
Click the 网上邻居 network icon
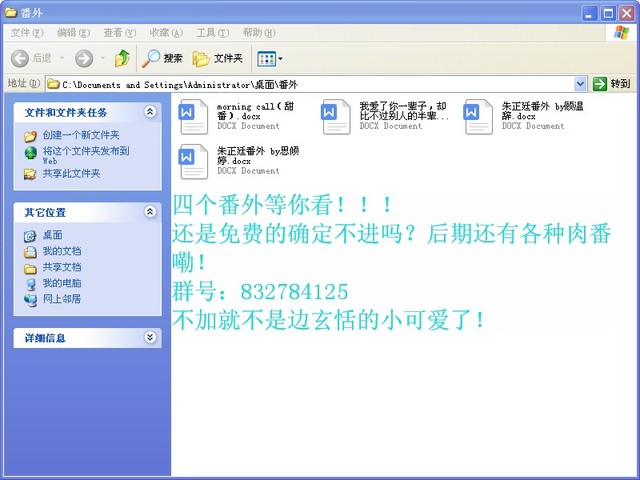tap(30, 300)
